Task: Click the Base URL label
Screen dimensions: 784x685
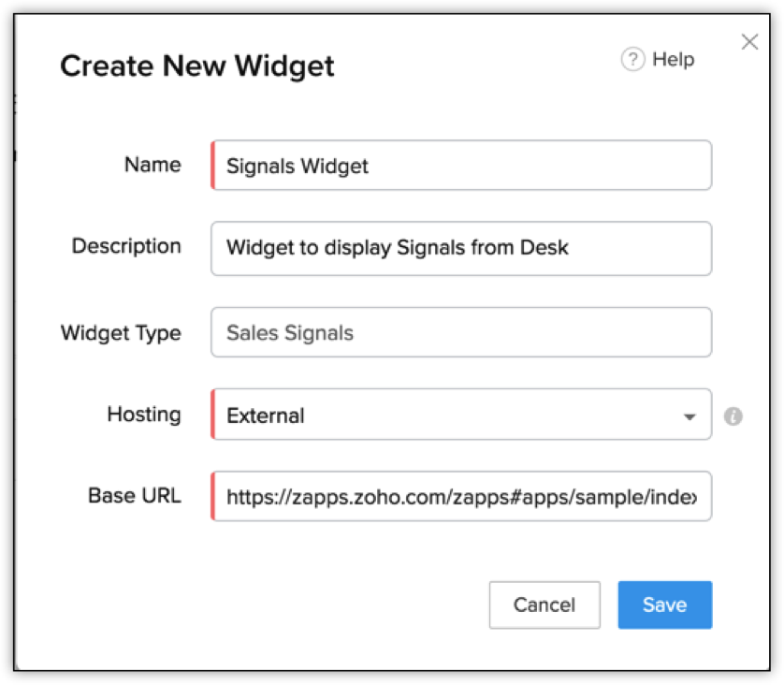Action: pyautogui.click(x=135, y=495)
